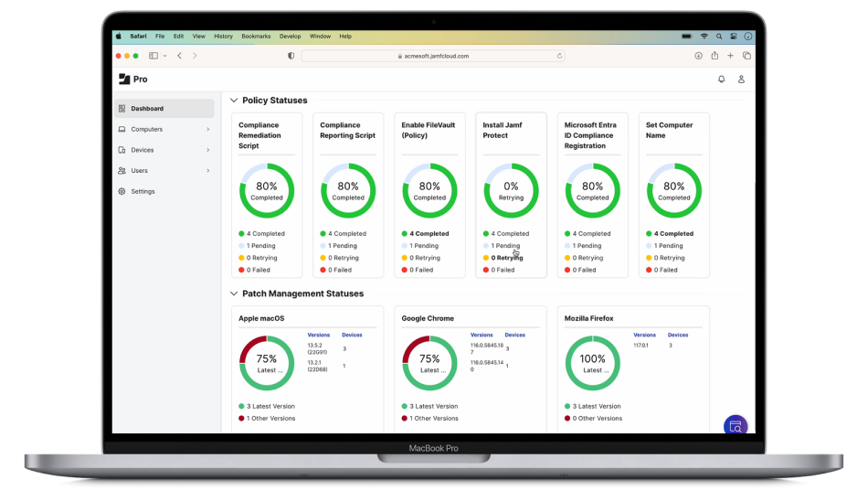Open the Window menu

[x=320, y=36]
